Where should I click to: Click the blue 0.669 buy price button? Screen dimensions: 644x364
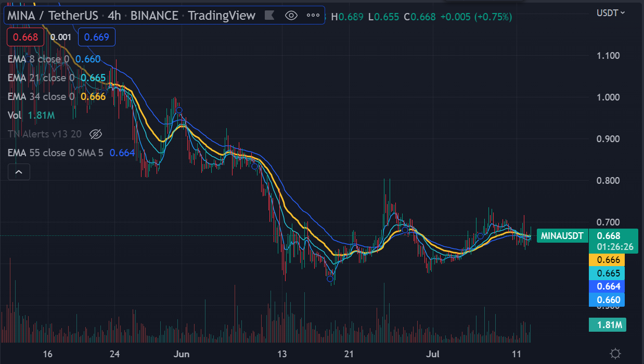[x=96, y=37]
